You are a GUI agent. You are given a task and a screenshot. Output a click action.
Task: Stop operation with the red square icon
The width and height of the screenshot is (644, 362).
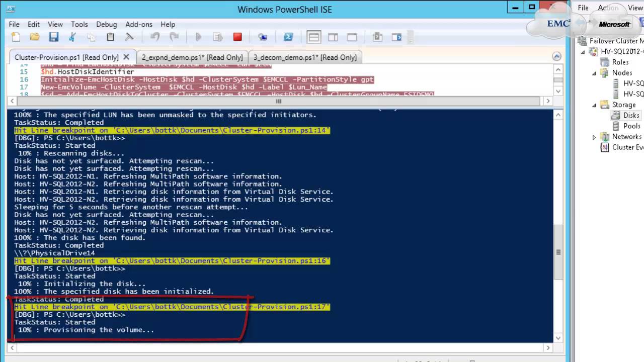pyautogui.click(x=237, y=37)
